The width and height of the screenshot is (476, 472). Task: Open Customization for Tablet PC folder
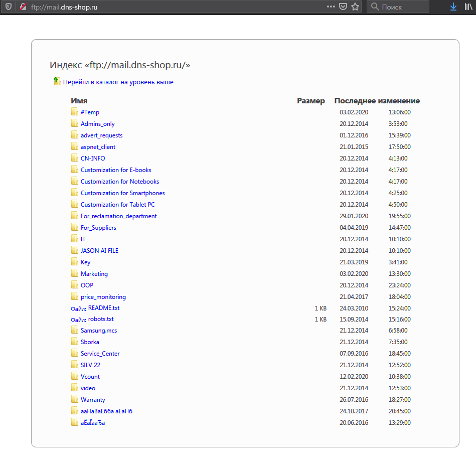pyautogui.click(x=117, y=205)
